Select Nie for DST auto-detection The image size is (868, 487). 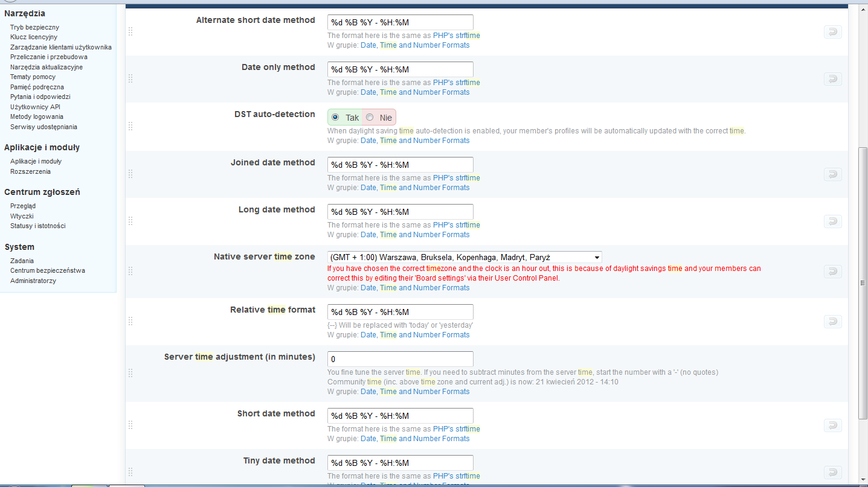370,118
